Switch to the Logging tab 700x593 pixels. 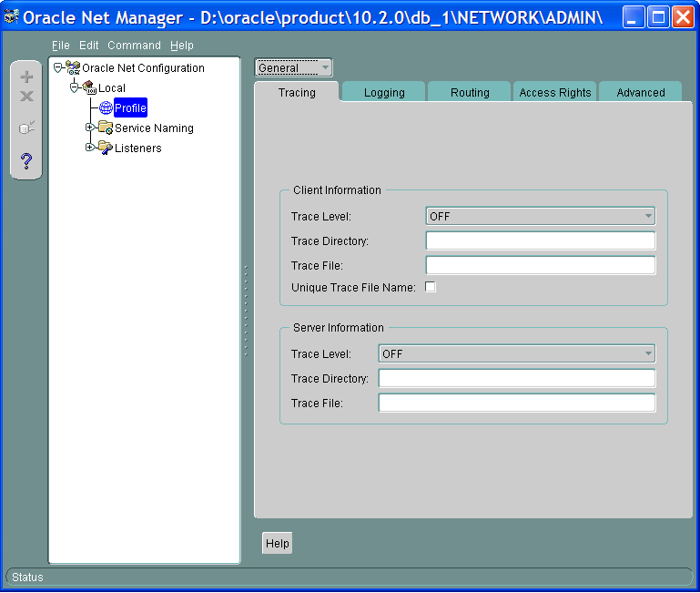[x=384, y=93]
